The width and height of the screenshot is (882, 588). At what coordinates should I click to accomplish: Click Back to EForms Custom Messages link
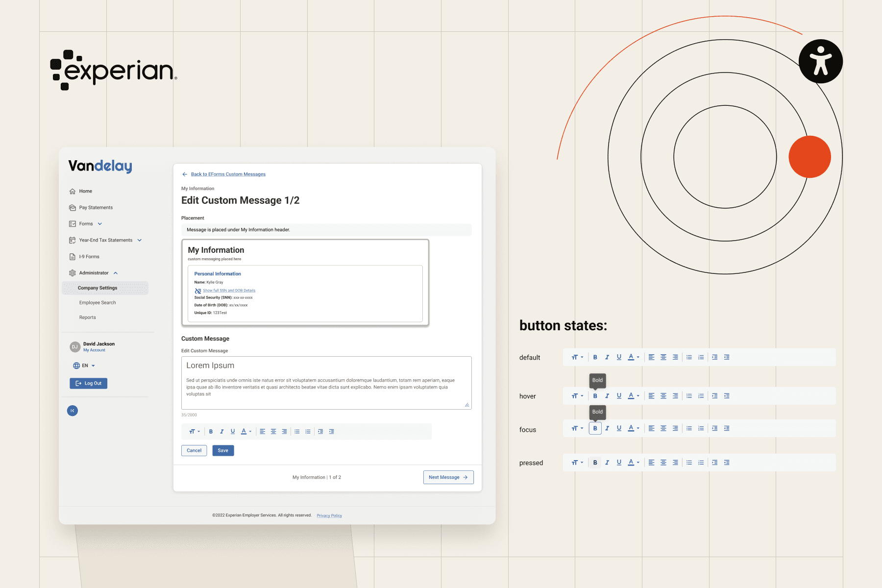228,174
